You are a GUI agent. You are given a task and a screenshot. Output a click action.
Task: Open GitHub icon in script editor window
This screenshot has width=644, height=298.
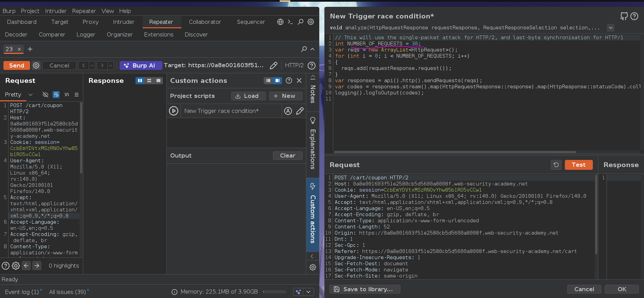pos(624,16)
